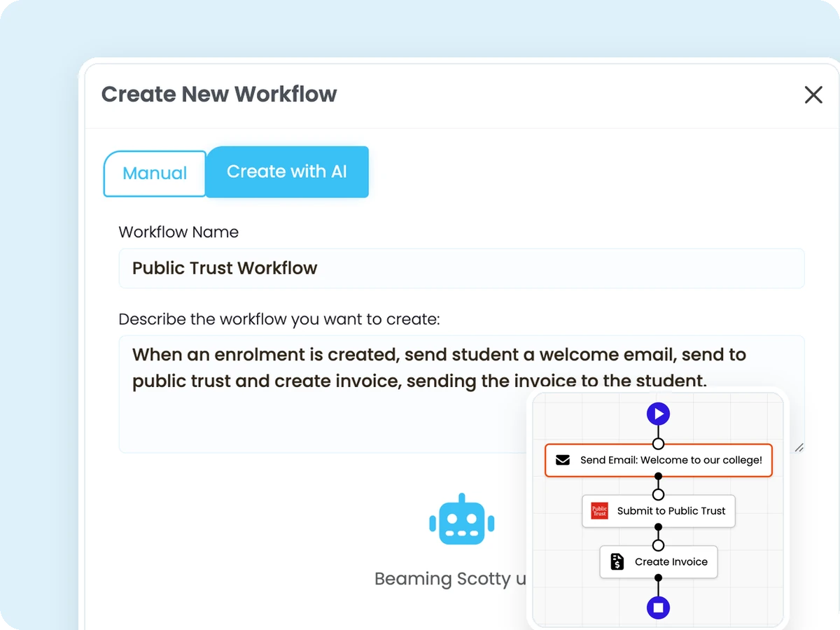840x630 pixels.
Task: Click the output connector below Submit to Public Trust
Action: [658, 527]
